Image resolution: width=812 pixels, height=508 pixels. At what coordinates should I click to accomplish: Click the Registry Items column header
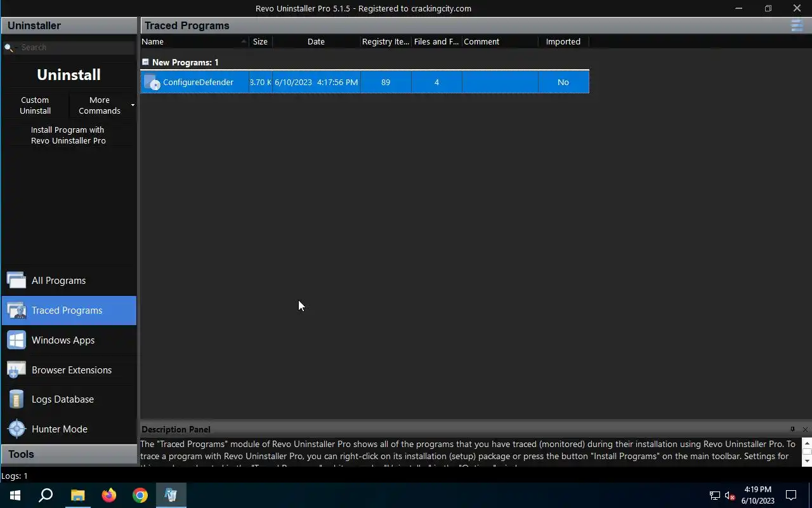click(x=386, y=41)
